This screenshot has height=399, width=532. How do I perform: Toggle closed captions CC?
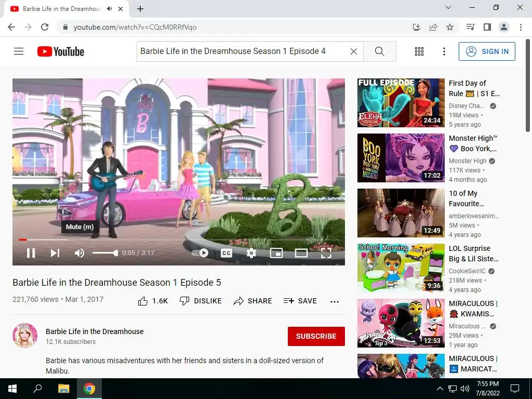coord(227,253)
